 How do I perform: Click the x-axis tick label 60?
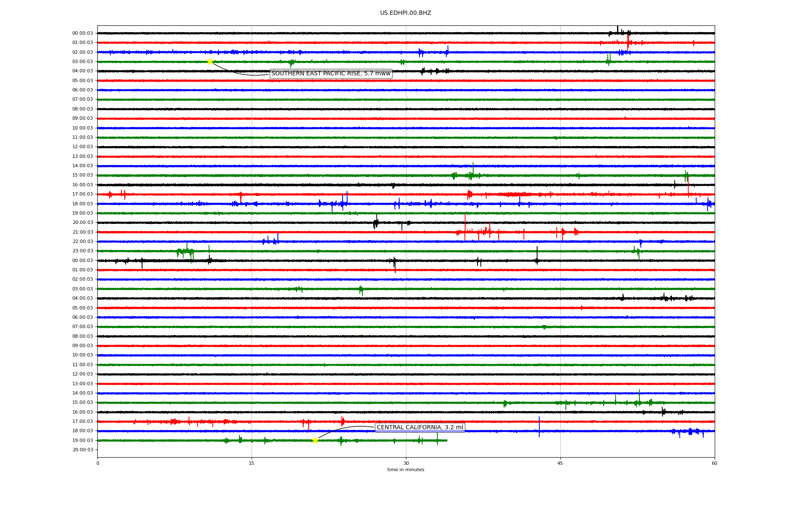click(x=714, y=464)
